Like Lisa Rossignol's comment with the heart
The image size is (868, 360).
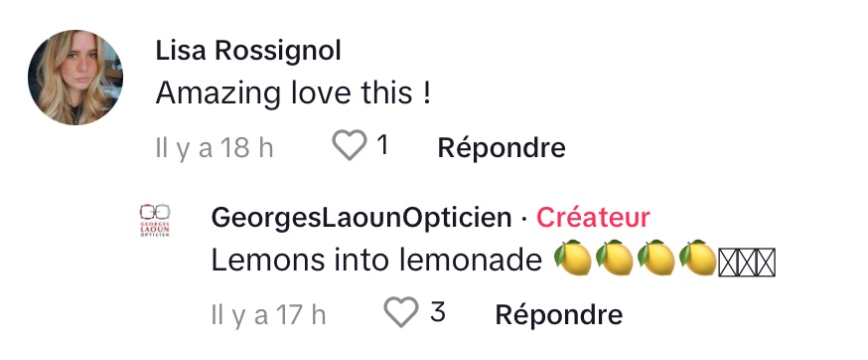click(350, 145)
